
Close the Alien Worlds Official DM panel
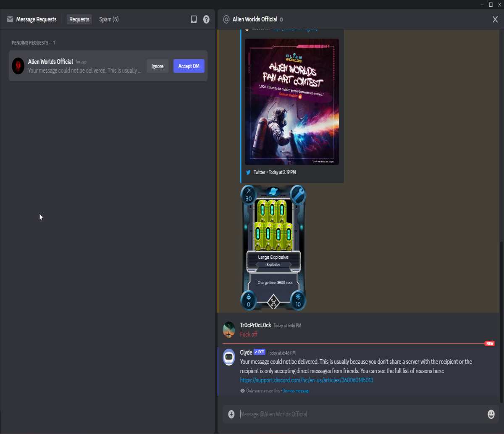point(495,19)
